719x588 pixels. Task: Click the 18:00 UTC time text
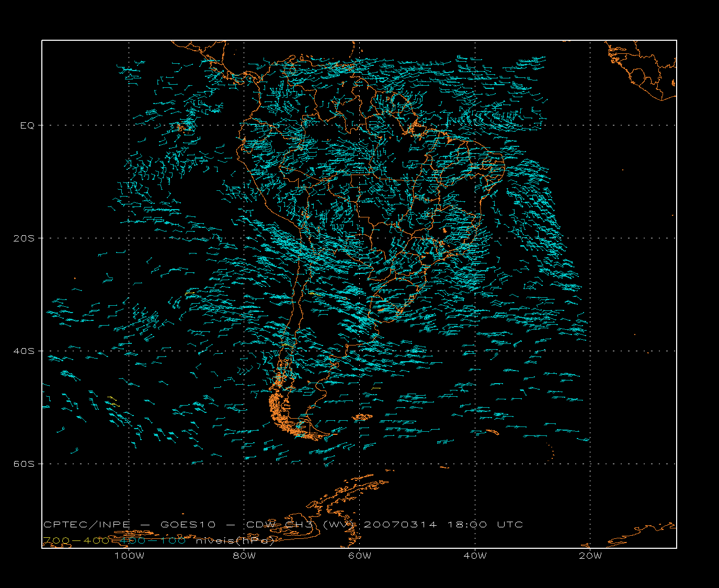485,524
